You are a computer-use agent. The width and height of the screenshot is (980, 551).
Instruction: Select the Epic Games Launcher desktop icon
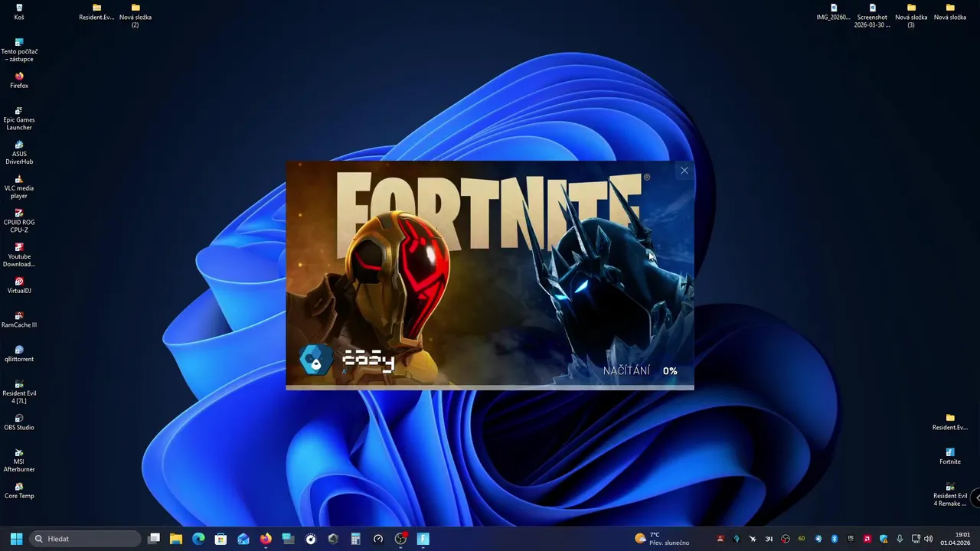coord(19,118)
